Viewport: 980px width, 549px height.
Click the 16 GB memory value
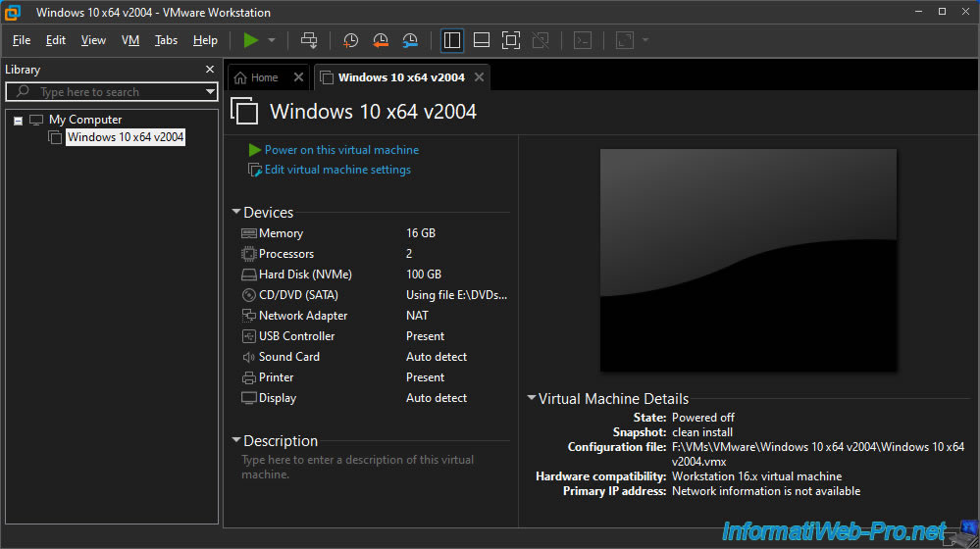[x=421, y=233]
